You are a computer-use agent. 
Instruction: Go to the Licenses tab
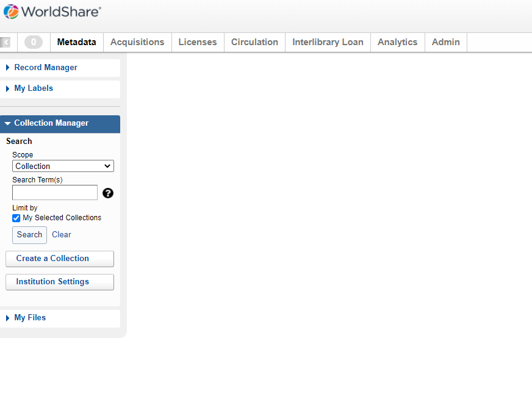[198, 42]
